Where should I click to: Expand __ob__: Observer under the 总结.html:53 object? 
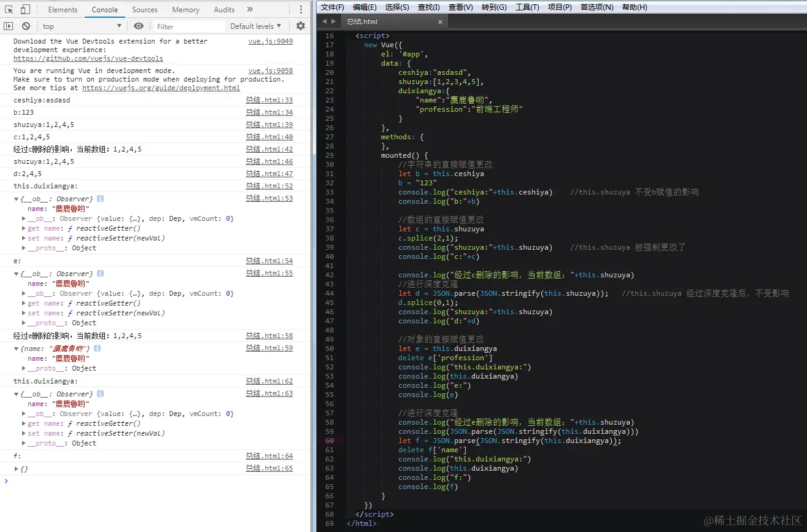24,218
